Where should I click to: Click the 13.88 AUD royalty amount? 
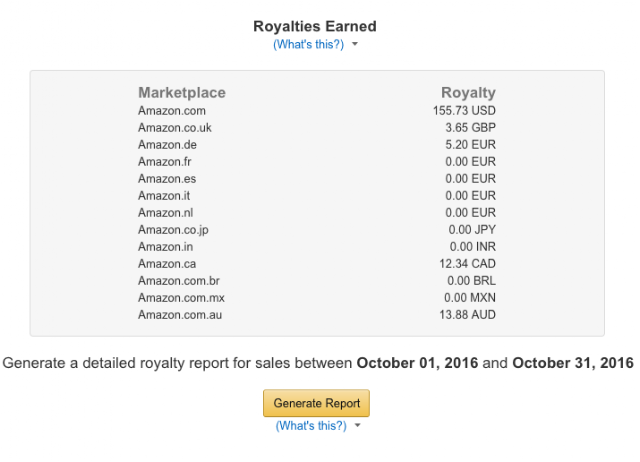point(467,315)
